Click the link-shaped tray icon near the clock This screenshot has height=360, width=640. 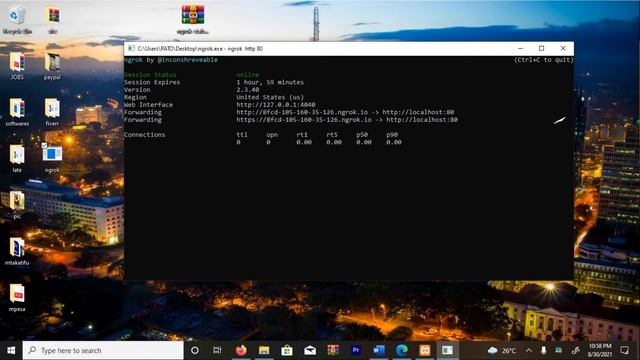576,350
